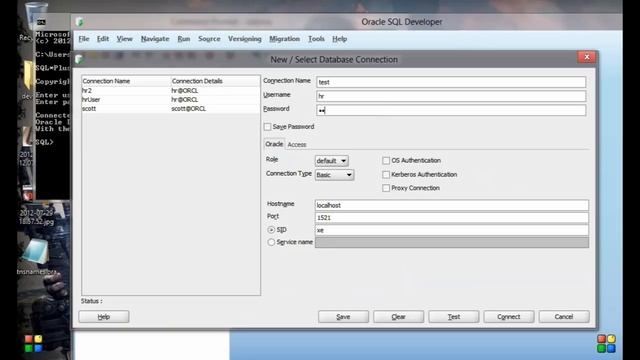Click the Connection Name column header
Viewport: 640px width, 360px height.
coord(126,81)
